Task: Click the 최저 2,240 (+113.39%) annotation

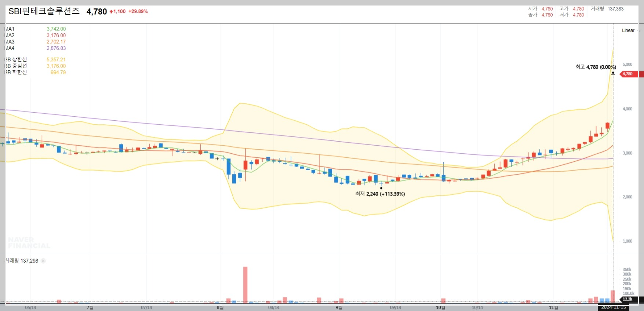Action: tap(380, 194)
